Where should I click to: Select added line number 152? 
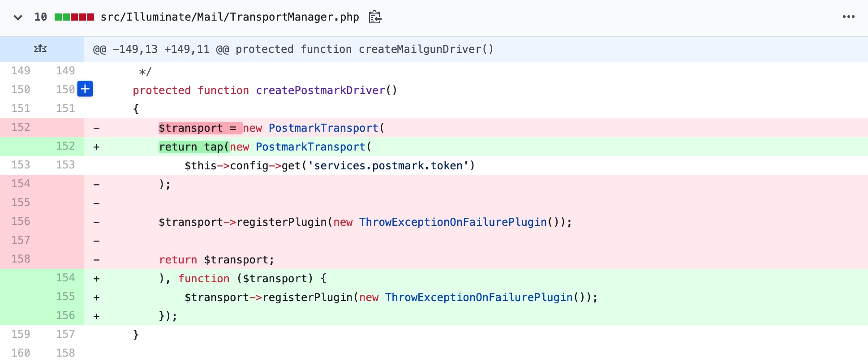pyautogui.click(x=65, y=146)
